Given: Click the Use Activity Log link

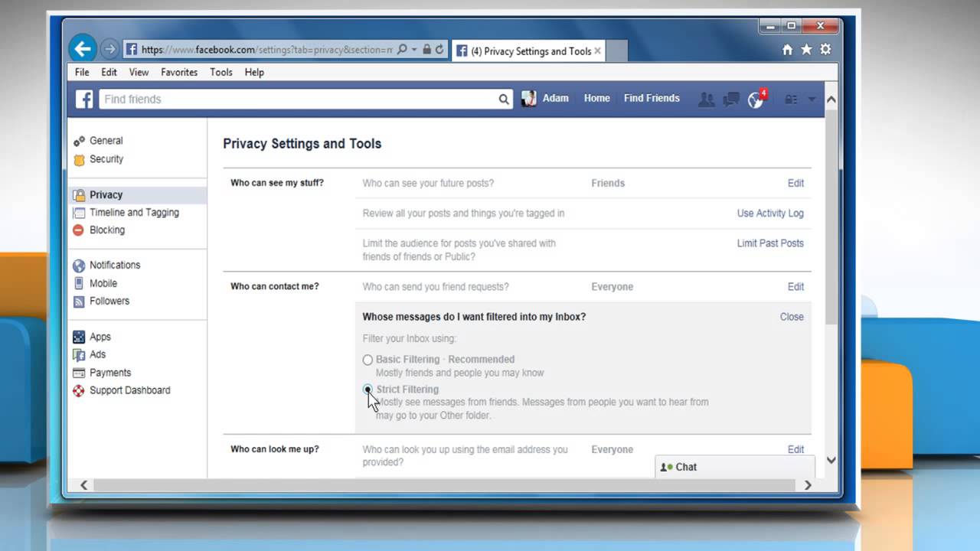Looking at the screenshot, I should tap(770, 214).
